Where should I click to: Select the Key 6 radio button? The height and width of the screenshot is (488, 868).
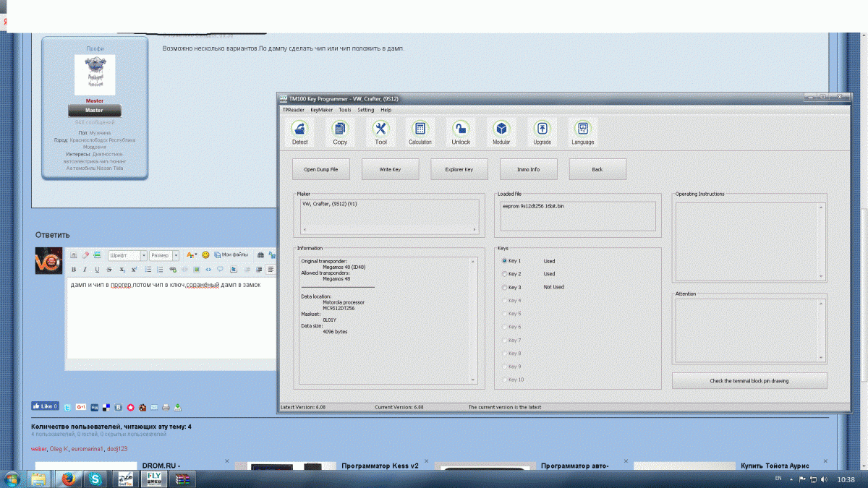click(505, 327)
